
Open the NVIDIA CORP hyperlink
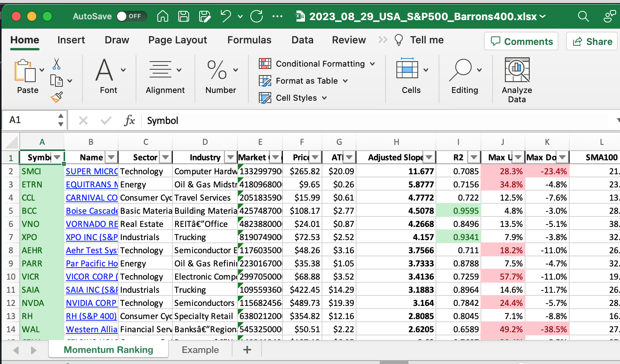coord(91,303)
